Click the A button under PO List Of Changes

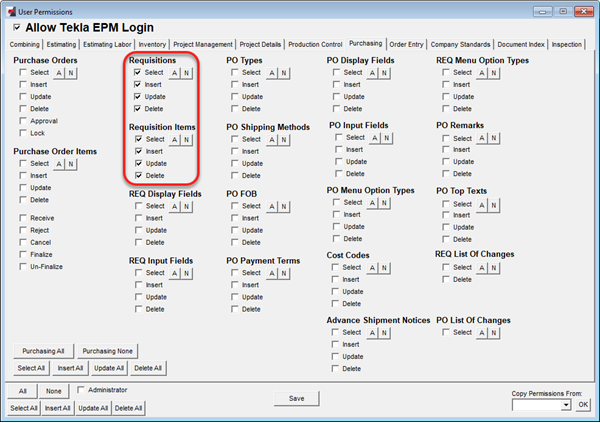(482, 333)
